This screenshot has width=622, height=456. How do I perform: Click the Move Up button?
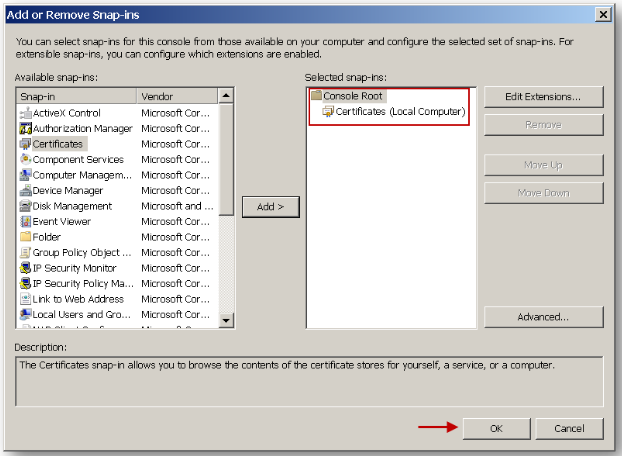(x=543, y=165)
